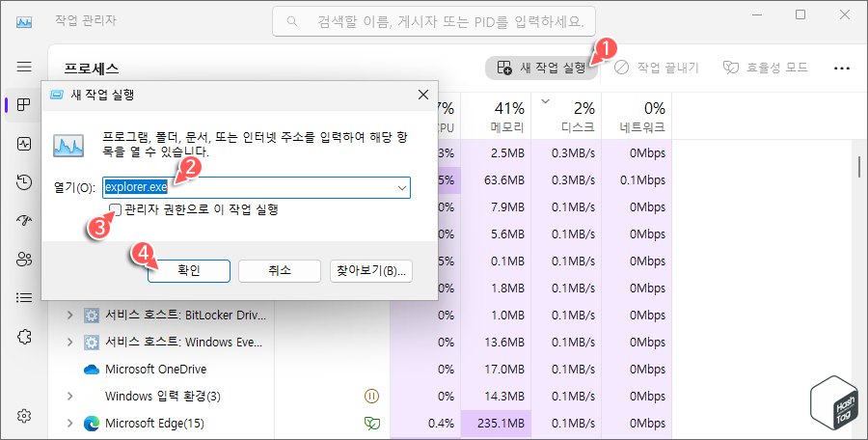Viewport: 868px width, 440px height.
Task: Click the 235.1MB memory value for Edge
Action: click(x=496, y=424)
